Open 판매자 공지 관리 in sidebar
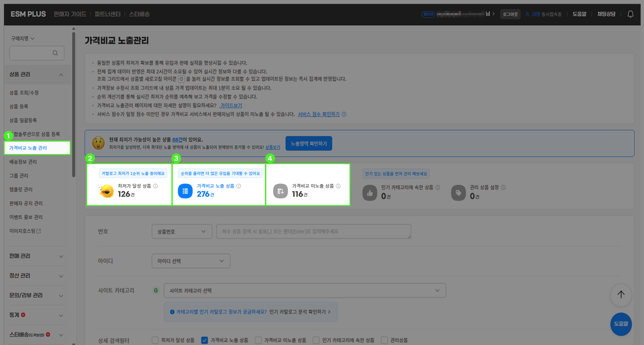Screen dimensions: 644x345 coord(26,203)
